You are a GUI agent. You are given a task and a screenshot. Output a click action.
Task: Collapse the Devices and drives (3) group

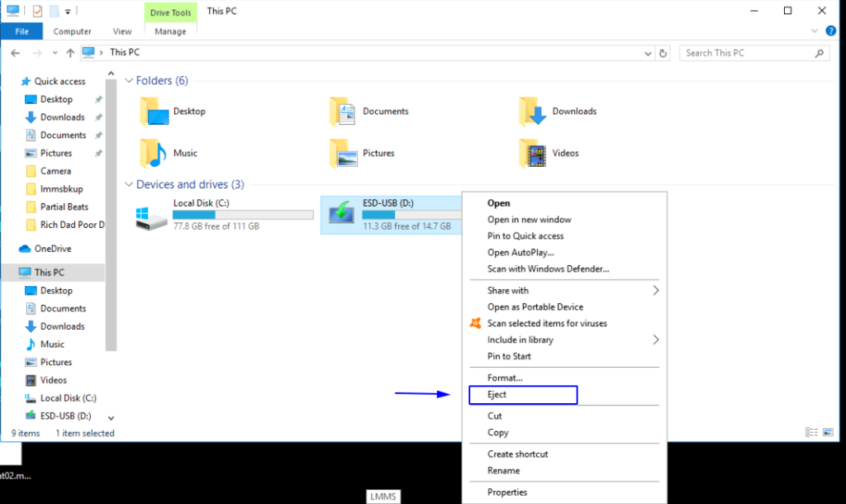[x=128, y=184]
